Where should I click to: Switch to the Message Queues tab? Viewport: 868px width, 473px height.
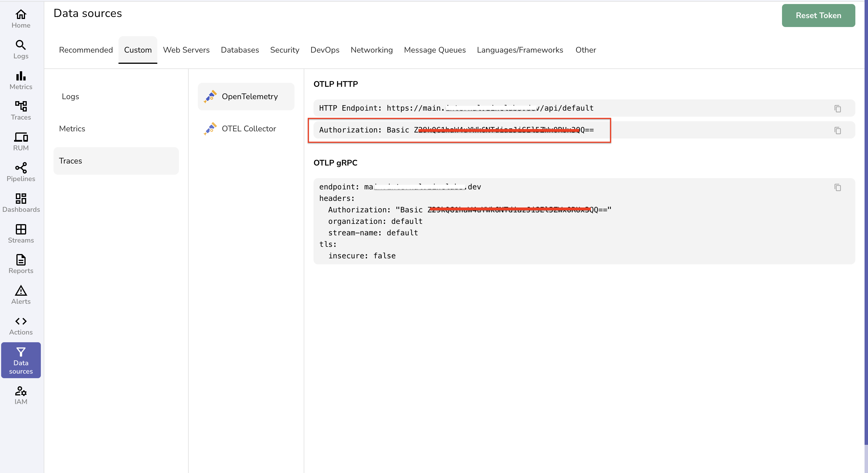(435, 50)
